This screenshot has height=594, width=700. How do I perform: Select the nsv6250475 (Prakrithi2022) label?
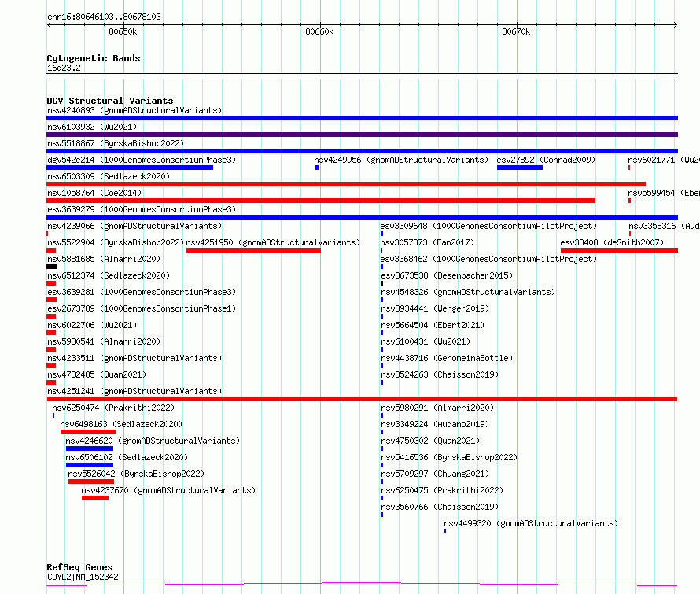(x=441, y=490)
